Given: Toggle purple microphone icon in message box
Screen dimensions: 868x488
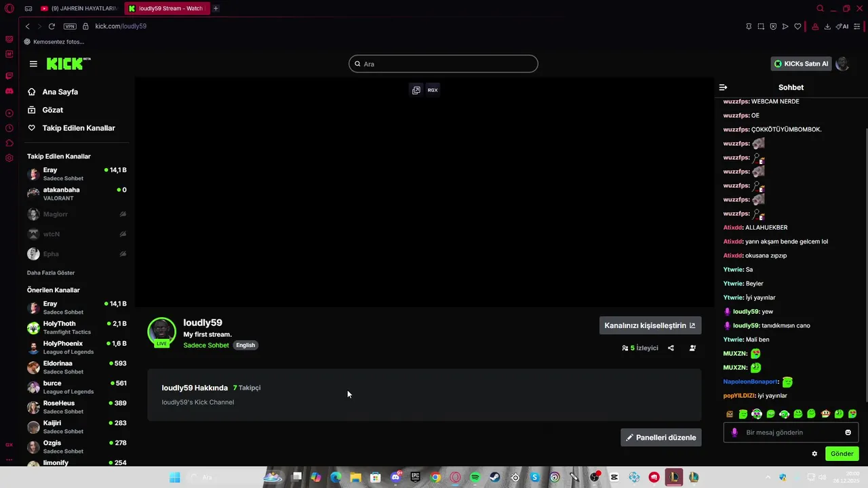Looking at the screenshot, I should click(734, 432).
